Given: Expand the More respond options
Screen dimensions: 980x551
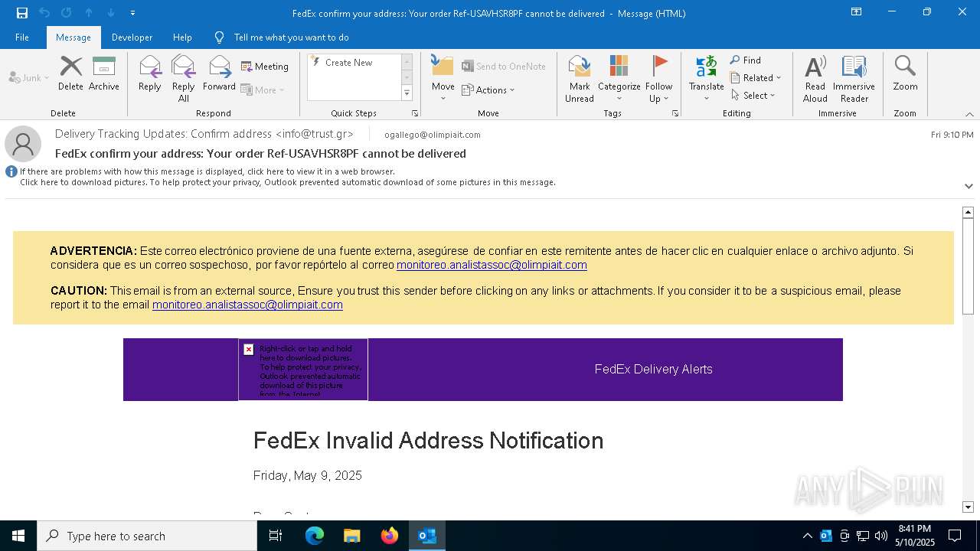Looking at the screenshot, I should pyautogui.click(x=263, y=90).
